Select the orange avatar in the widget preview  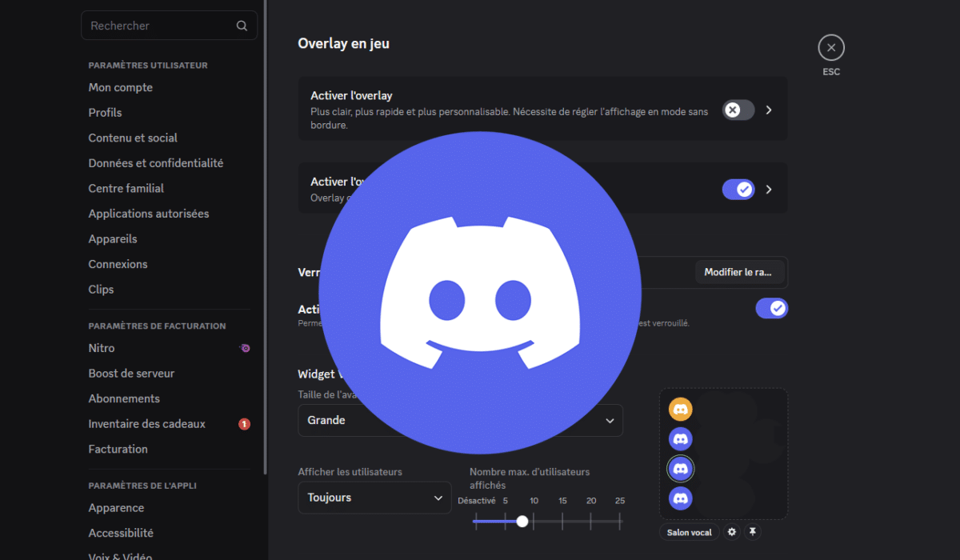(x=680, y=410)
